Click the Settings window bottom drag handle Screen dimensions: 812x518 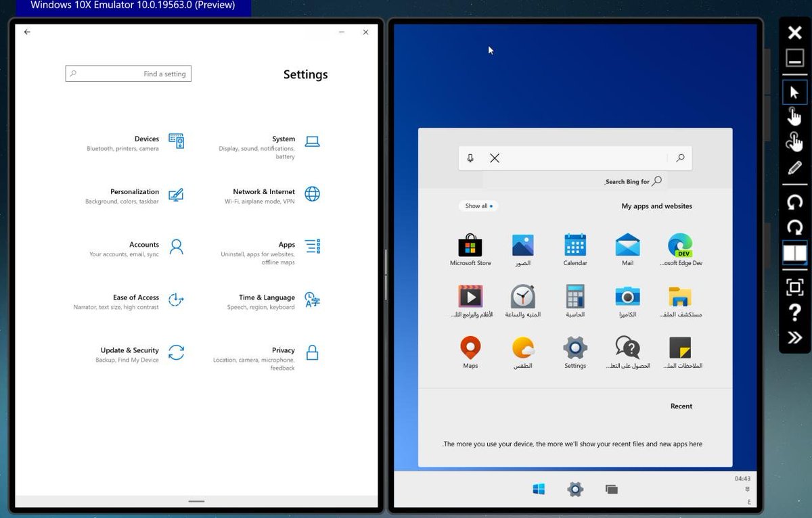(x=196, y=501)
